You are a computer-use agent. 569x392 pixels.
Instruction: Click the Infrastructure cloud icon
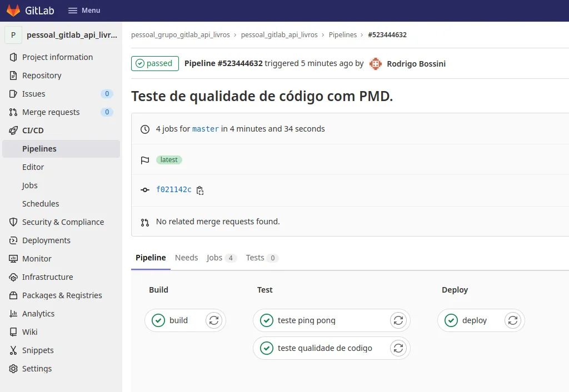pos(13,277)
